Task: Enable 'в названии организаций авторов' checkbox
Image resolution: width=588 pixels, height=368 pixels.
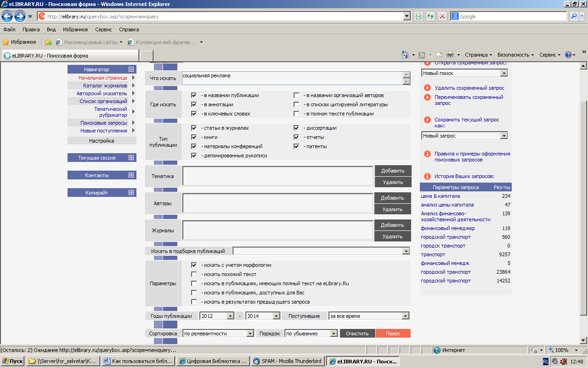Action: [x=297, y=95]
